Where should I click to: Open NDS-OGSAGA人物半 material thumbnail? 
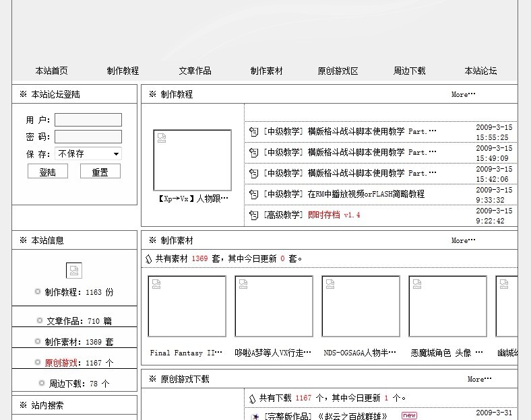pyautogui.click(x=361, y=306)
